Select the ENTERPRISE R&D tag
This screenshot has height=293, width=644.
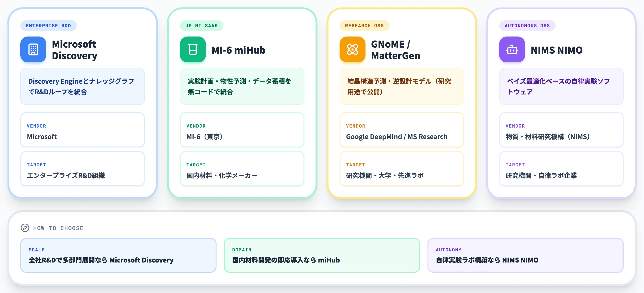click(x=49, y=26)
